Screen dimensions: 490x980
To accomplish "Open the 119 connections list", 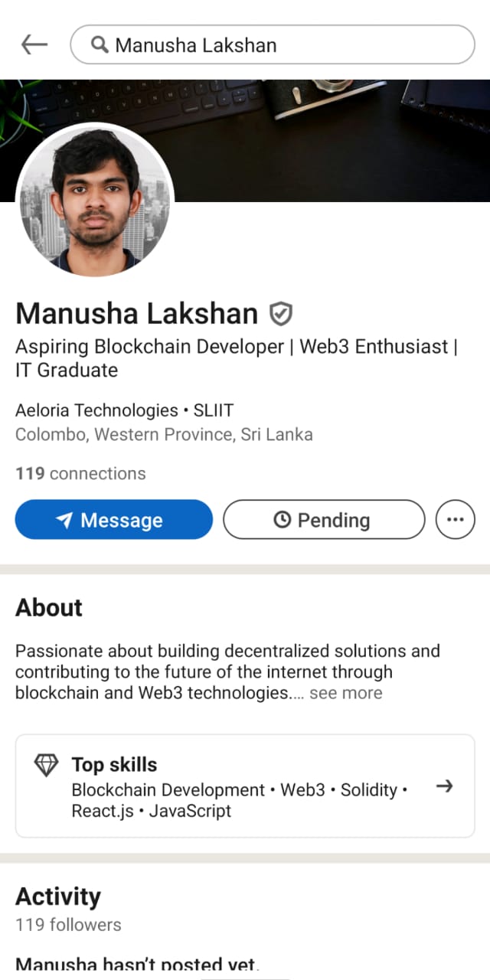I will [x=80, y=474].
